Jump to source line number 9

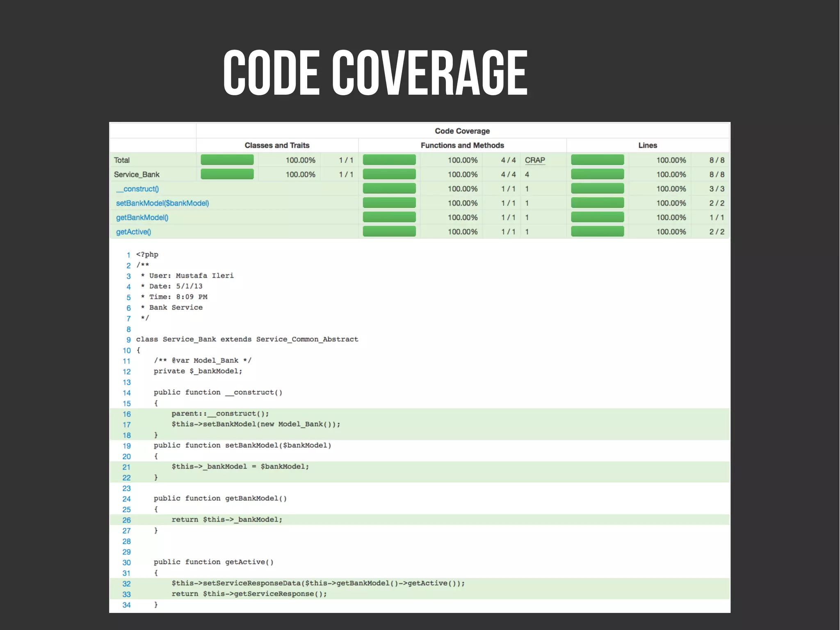(x=128, y=340)
